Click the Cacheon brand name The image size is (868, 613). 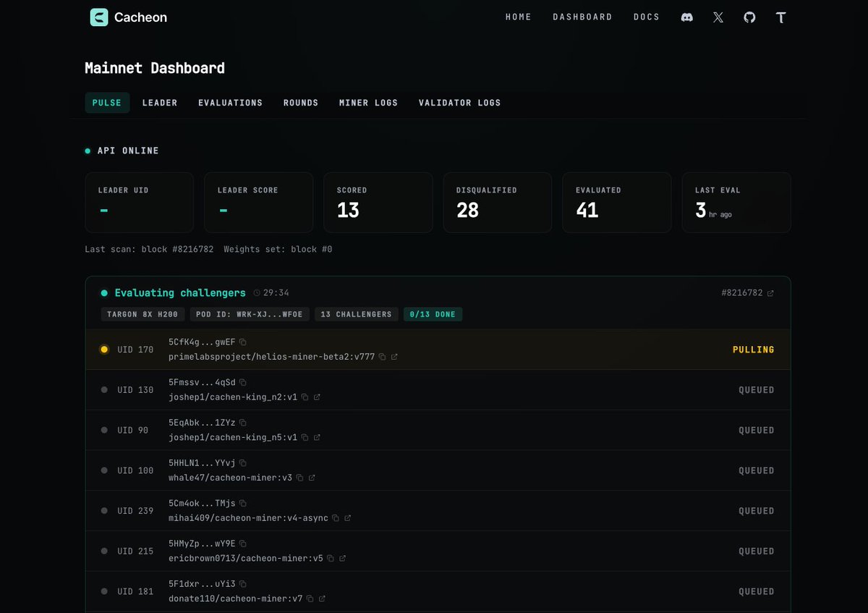coord(141,17)
